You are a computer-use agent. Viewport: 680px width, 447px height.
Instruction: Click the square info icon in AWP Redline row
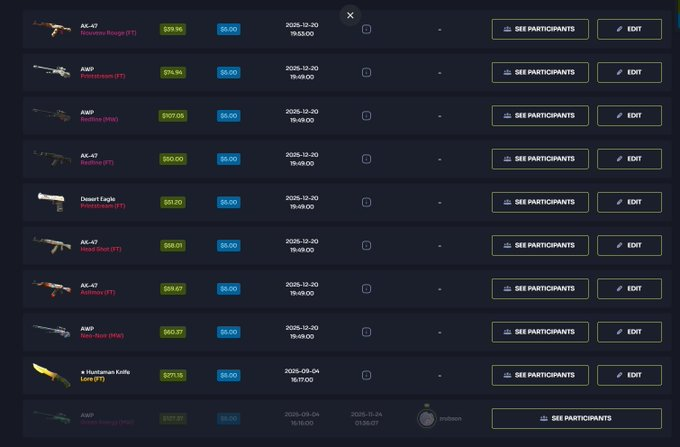pos(366,116)
